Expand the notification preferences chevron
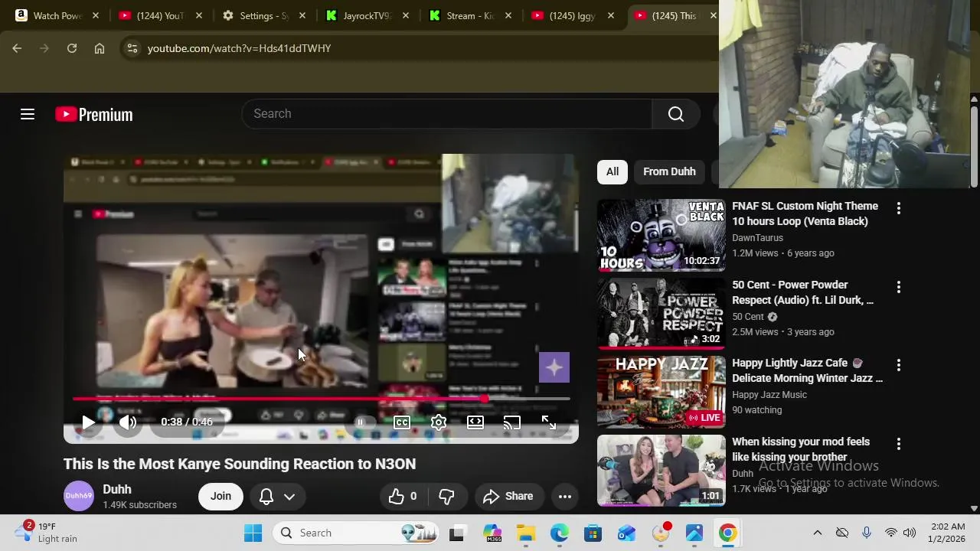Viewport: 980px width, 551px height. [x=289, y=497]
